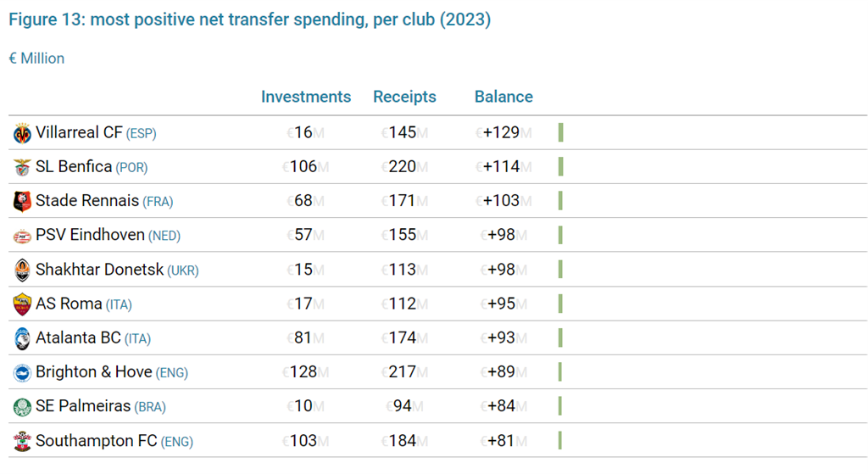Viewport: 868px width, 474px height.
Task: Click SL Benfica's receipts value 220
Action: pyautogui.click(x=403, y=167)
